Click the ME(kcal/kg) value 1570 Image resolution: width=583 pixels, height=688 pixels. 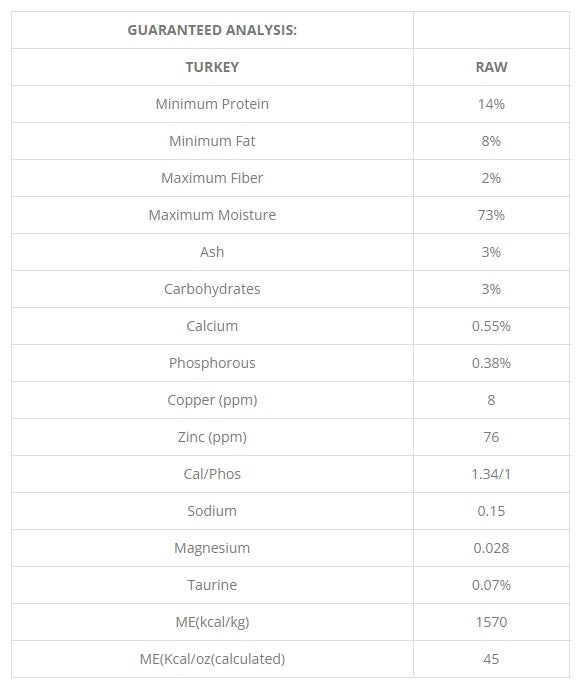click(491, 622)
